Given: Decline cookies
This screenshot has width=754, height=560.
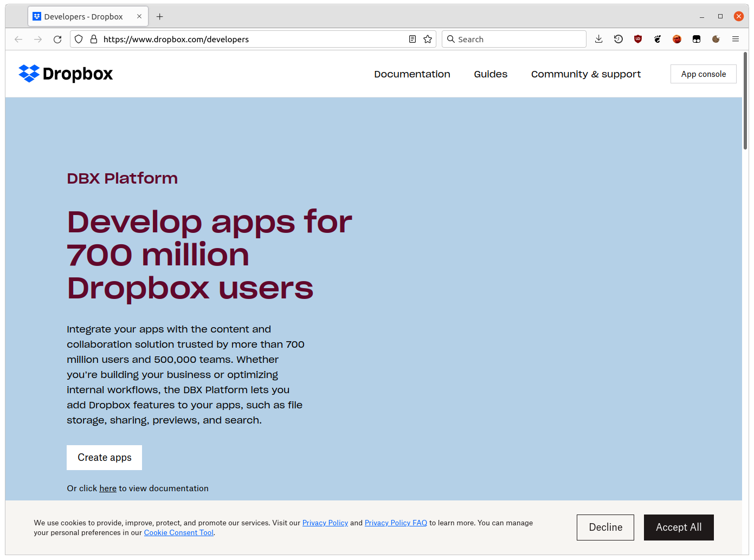Looking at the screenshot, I should pos(605,528).
